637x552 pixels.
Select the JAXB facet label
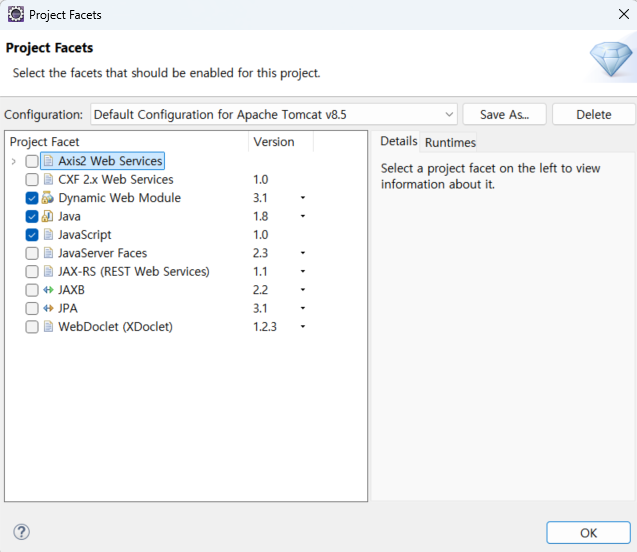point(72,290)
